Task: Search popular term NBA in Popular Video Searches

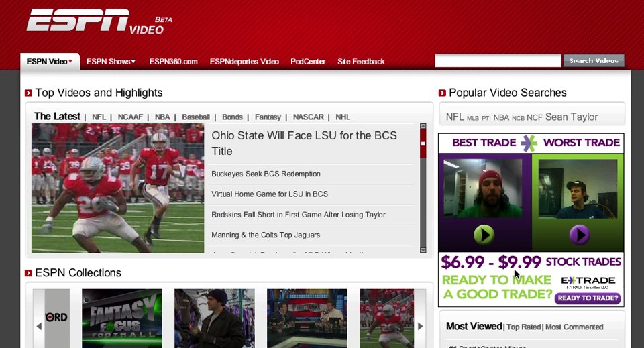Action: point(501,118)
